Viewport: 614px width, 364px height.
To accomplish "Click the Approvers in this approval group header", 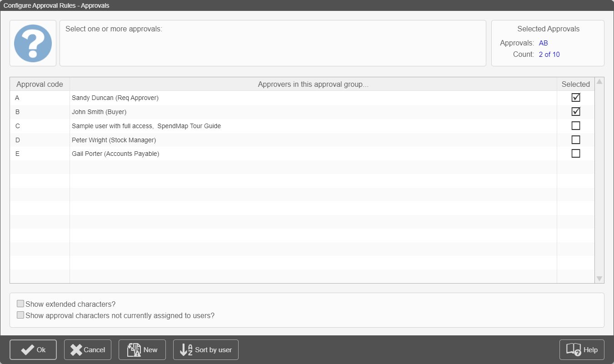I will tap(313, 84).
